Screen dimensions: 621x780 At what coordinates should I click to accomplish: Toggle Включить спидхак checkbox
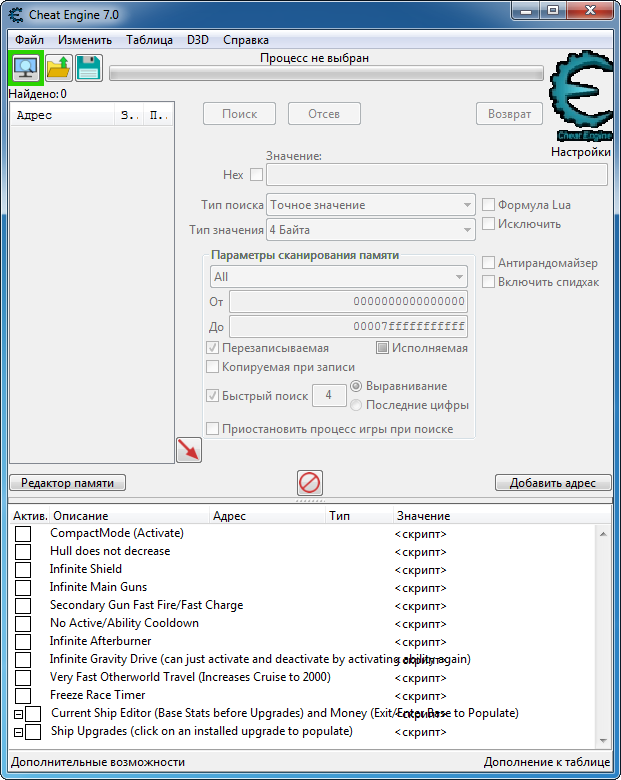(x=489, y=282)
